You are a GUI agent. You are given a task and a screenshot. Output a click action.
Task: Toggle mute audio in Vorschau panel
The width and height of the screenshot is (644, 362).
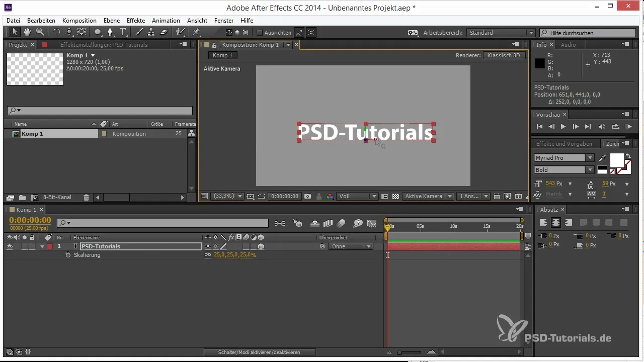(x=601, y=127)
